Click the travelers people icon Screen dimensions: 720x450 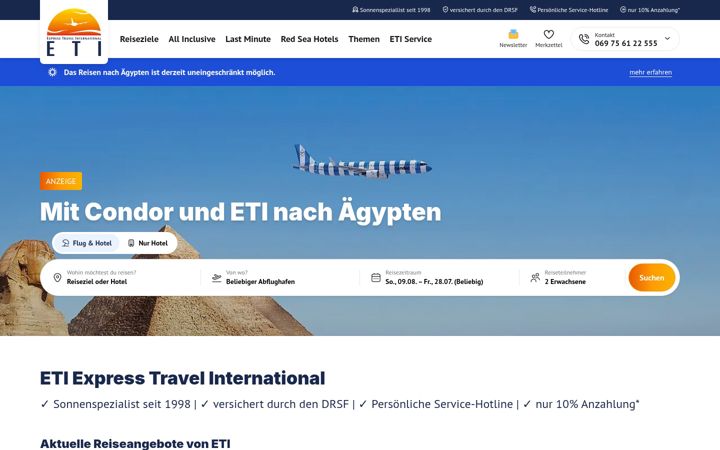tap(535, 277)
